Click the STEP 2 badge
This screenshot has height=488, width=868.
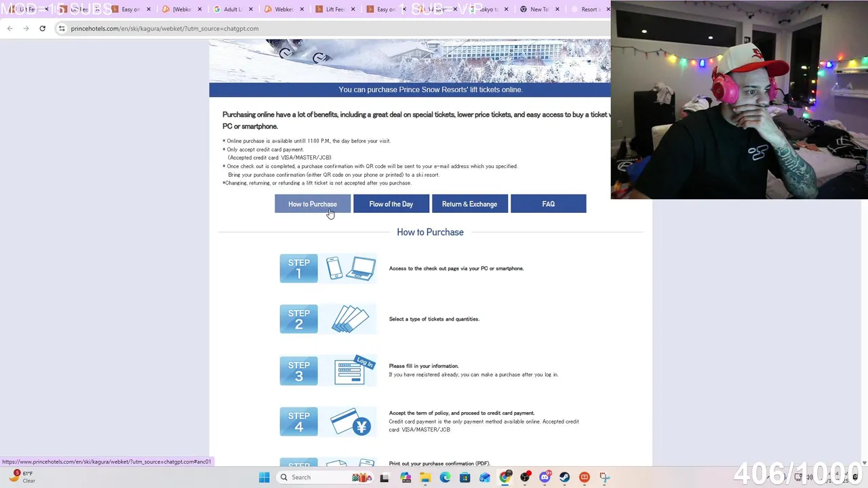coord(298,319)
